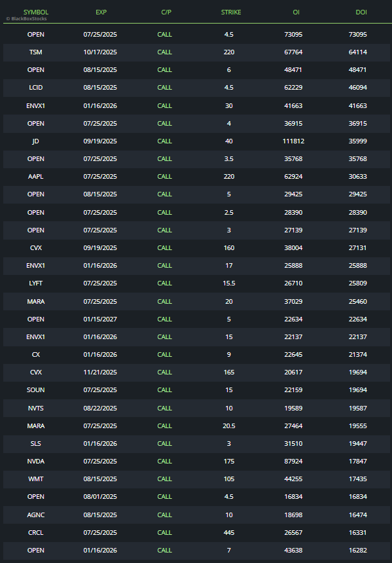Screen dimensions: 392x563
Task: Click the 11/21/2025 expiration date
Action: point(100,372)
